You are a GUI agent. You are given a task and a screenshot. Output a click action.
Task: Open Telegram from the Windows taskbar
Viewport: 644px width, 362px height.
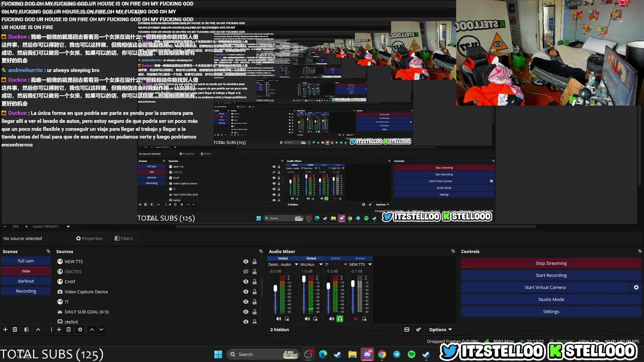tap(396, 354)
